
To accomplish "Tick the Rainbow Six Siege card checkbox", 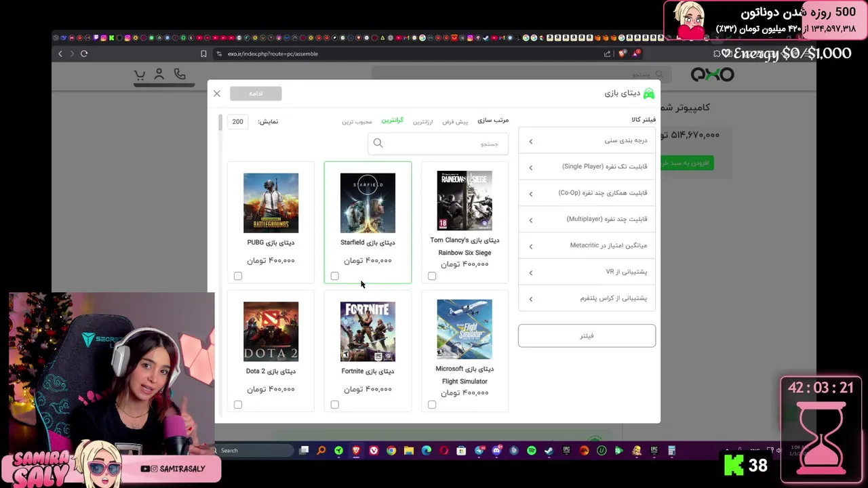I will pyautogui.click(x=432, y=276).
